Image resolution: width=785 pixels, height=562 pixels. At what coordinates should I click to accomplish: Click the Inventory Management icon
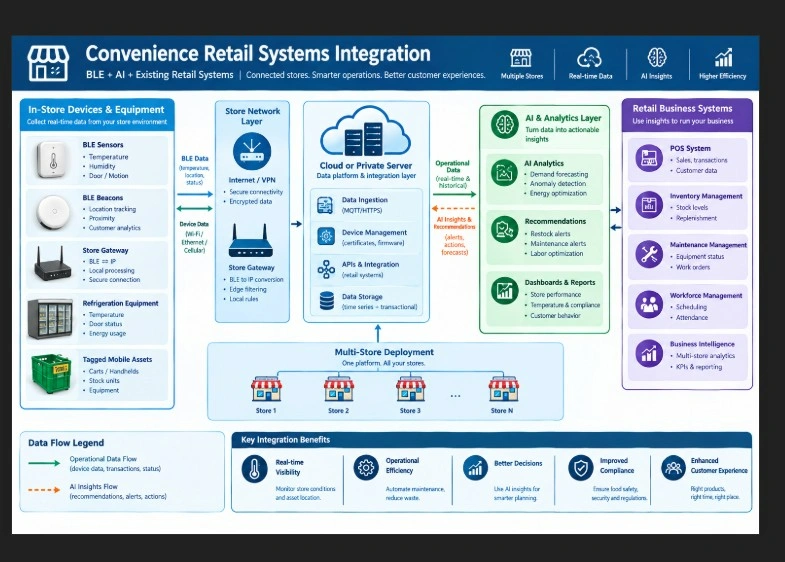[x=649, y=205]
